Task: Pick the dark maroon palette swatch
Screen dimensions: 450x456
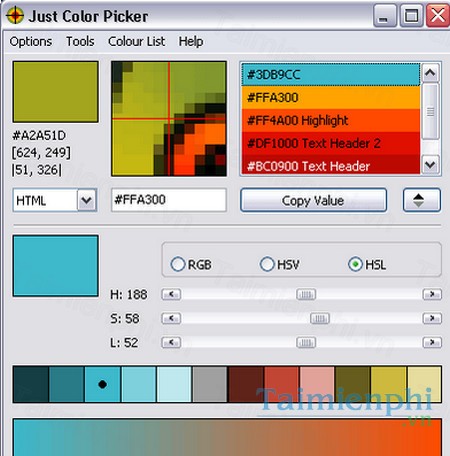Action: click(x=246, y=384)
